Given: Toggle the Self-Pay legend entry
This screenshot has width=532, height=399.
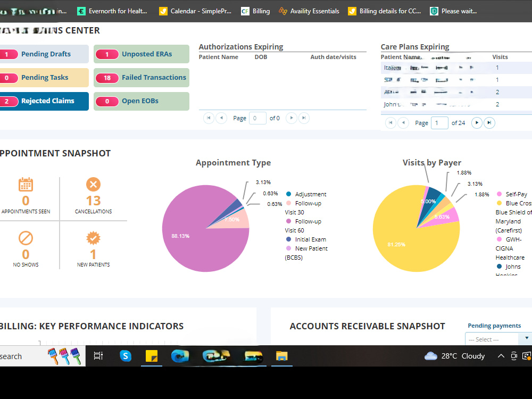Looking at the screenshot, I should click(512, 194).
